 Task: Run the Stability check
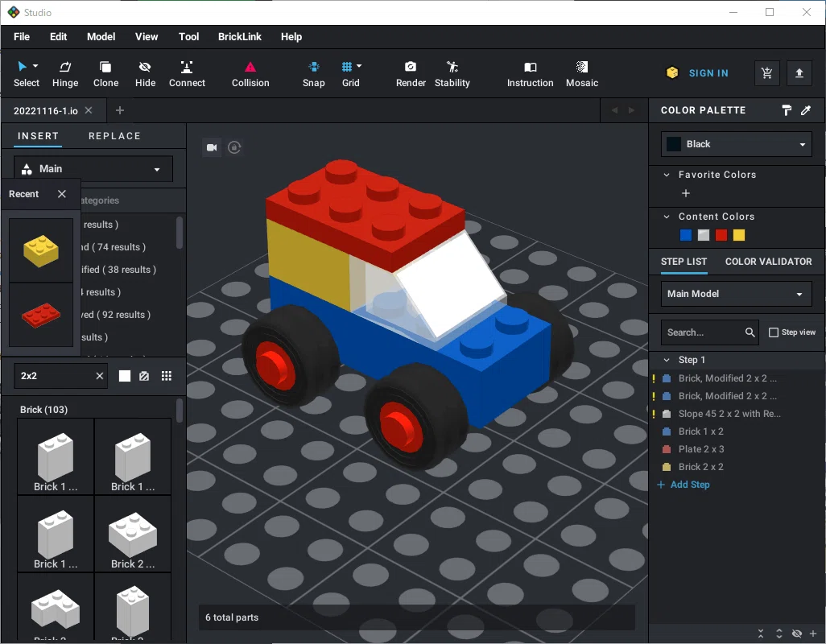click(x=452, y=74)
